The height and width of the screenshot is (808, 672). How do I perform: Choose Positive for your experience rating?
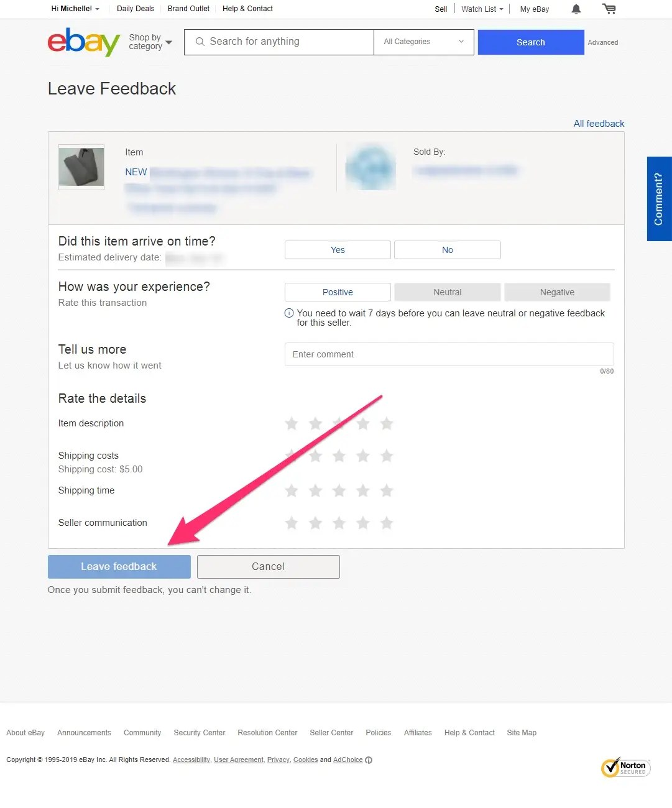pos(337,292)
